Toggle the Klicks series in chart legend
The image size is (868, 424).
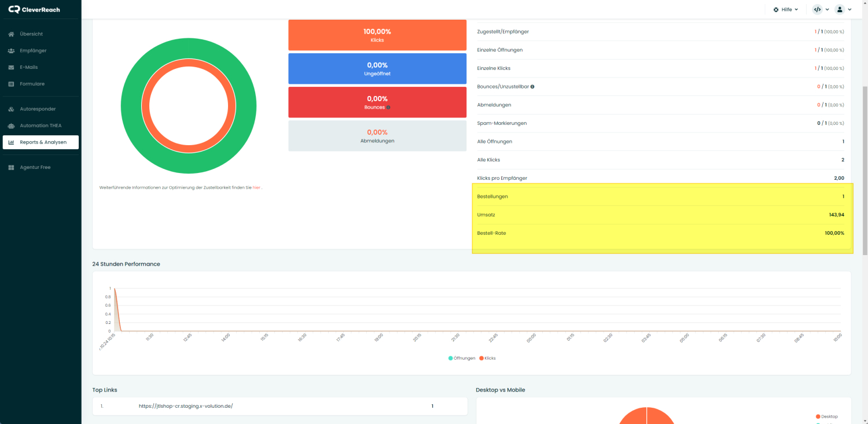coord(487,358)
